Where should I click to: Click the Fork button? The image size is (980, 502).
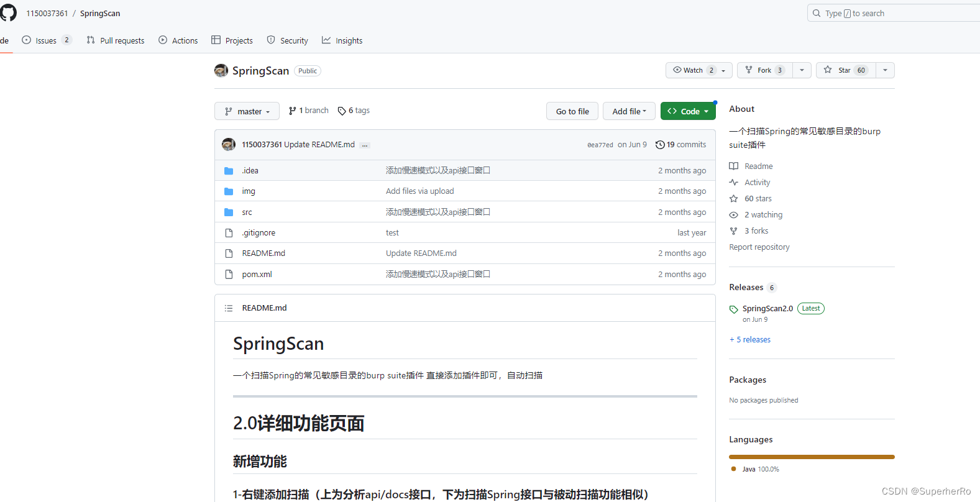coord(765,70)
